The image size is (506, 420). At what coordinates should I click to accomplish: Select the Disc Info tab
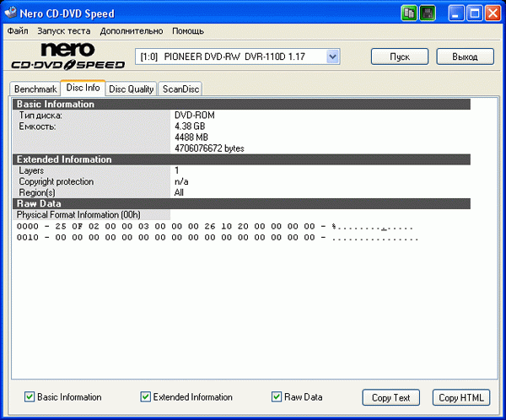tap(83, 88)
